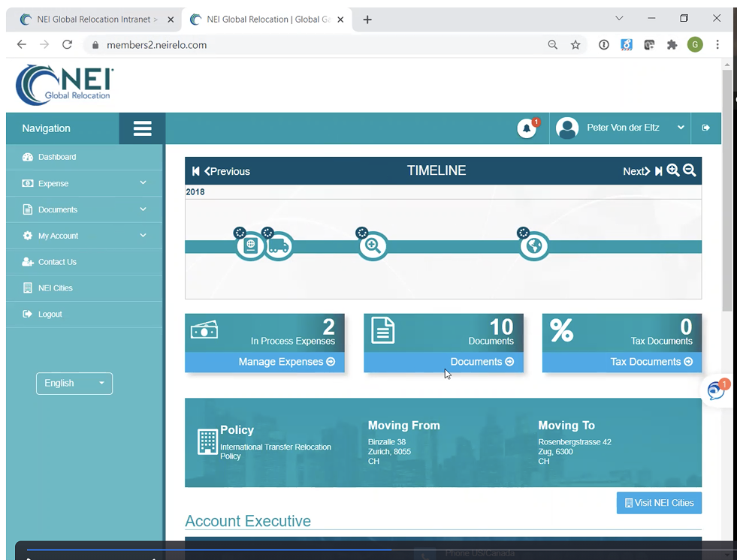Click the address bar URL
The height and width of the screenshot is (560, 737).
[x=156, y=45]
